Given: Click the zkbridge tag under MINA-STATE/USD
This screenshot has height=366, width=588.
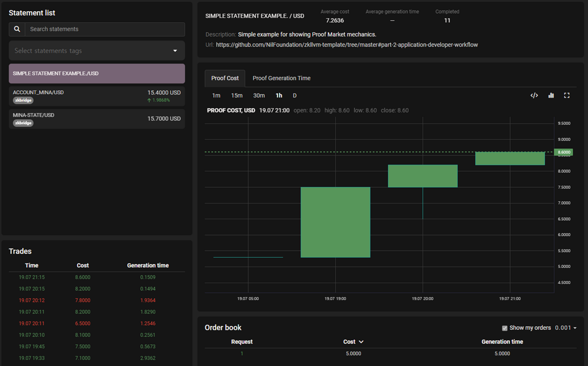Looking at the screenshot, I should click(x=23, y=123).
